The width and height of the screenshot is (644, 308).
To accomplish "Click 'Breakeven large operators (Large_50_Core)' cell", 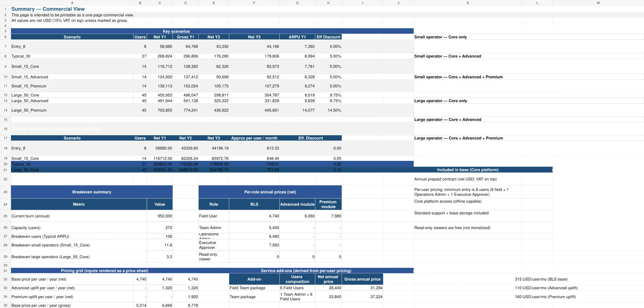I will click(x=79, y=257).
